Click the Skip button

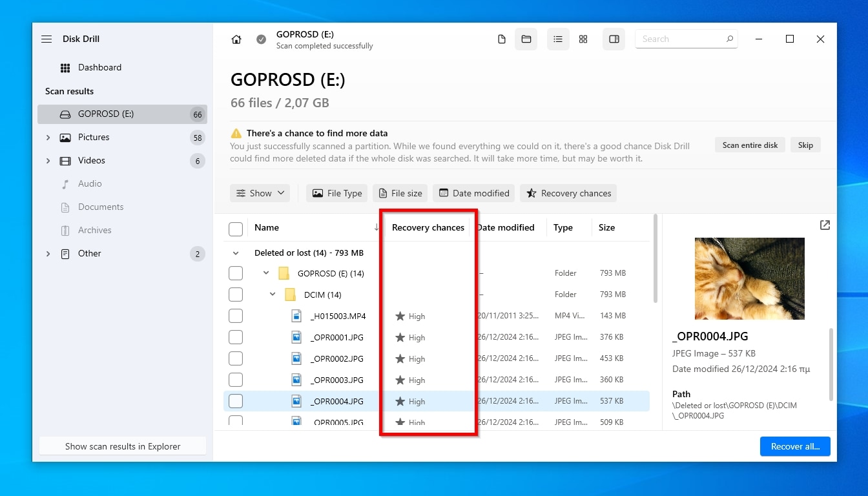tap(805, 145)
